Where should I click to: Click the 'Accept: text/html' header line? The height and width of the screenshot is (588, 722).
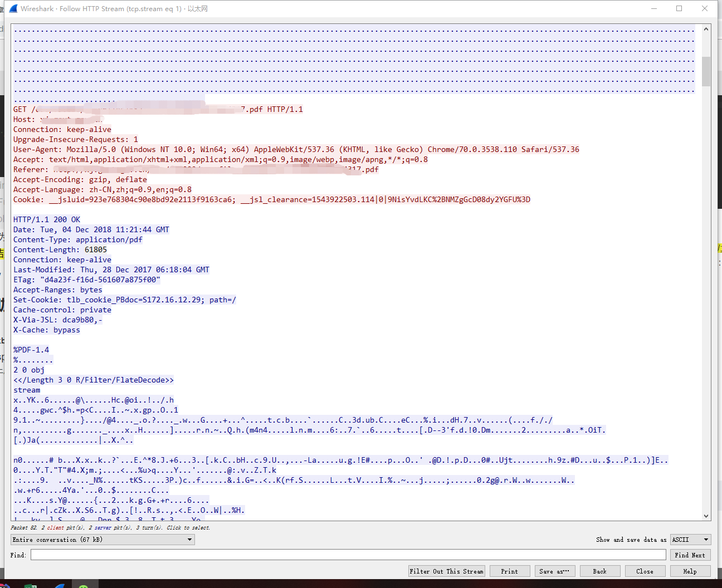pyautogui.click(x=221, y=159)
